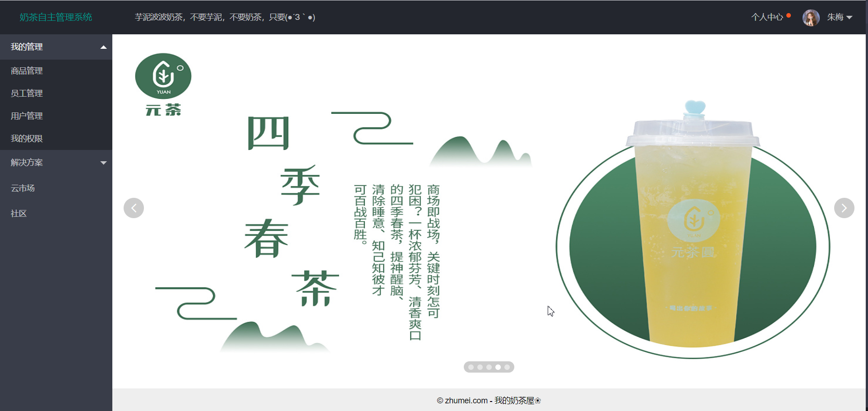
Task: Click the 芋泥波波奶茶 slogan text in header
Action: (225, 17)
